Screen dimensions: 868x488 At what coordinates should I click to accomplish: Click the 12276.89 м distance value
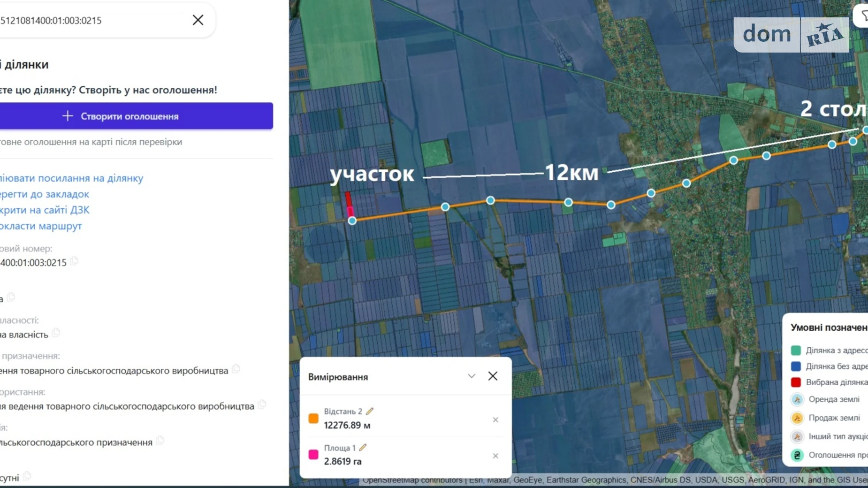pos(347,426)
